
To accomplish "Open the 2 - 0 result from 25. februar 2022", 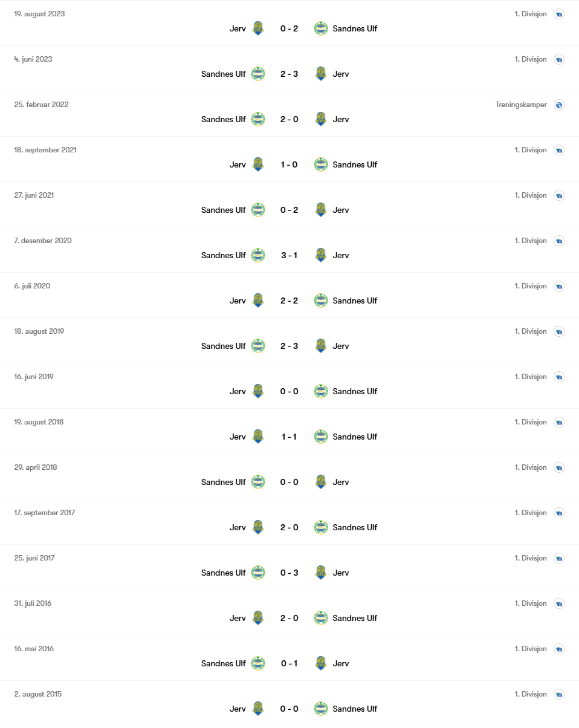I will (289, 119).
